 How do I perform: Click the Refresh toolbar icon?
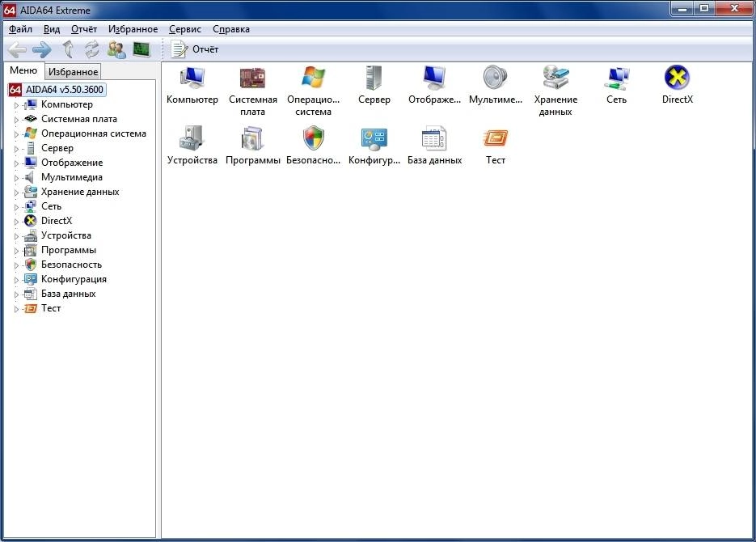pyautogui.click(x=91, y=49)
